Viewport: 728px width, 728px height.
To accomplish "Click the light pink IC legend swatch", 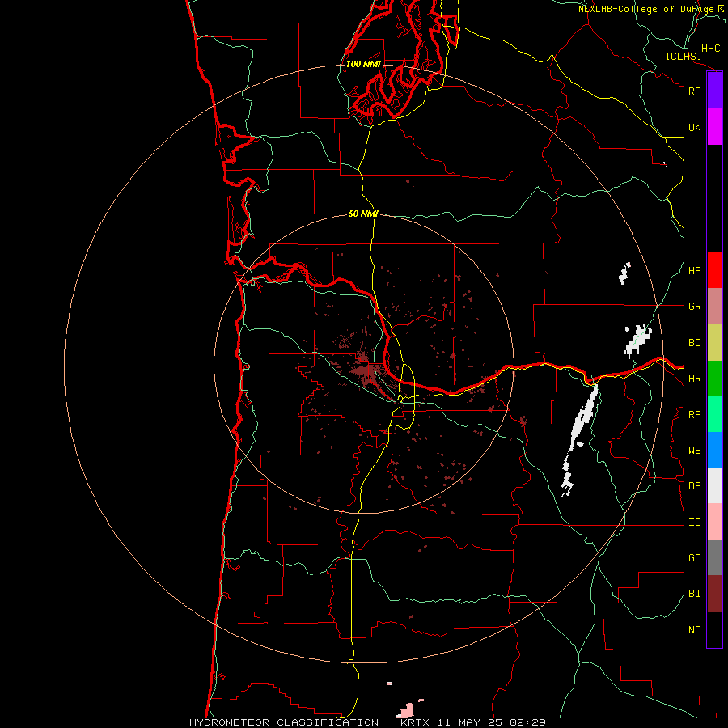I will [x=714, y=522].
